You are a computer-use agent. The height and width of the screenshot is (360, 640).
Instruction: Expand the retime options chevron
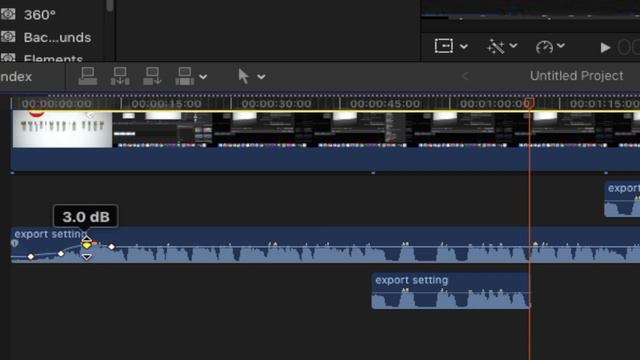click(561, 46)
